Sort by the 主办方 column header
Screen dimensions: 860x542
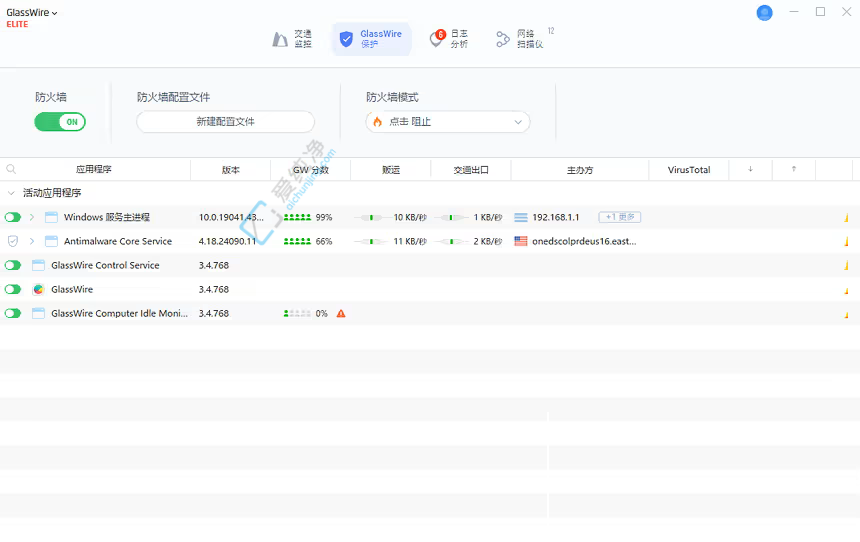(x=580, y=170)
